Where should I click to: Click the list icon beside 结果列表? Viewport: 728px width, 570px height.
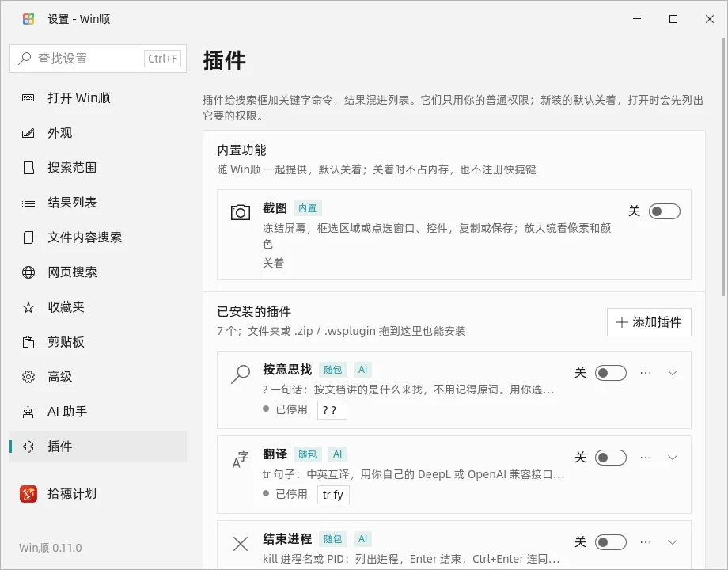(28, 203)
